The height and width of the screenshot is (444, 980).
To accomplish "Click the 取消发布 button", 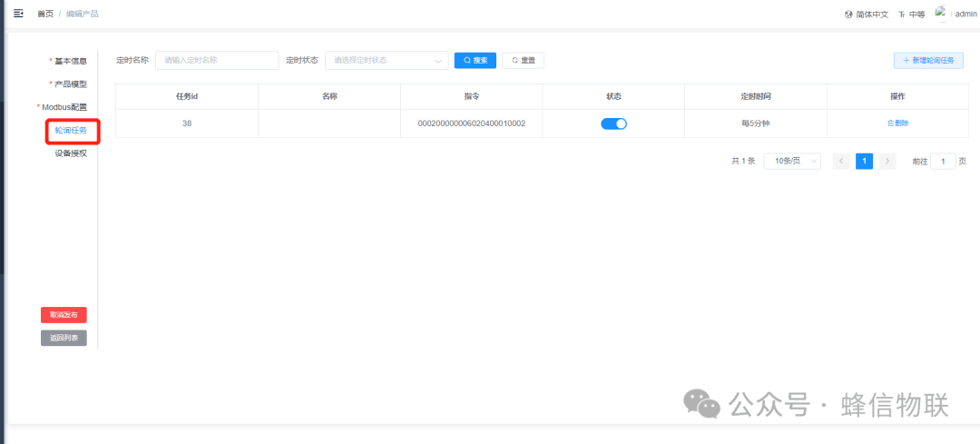I will [64, 315].
